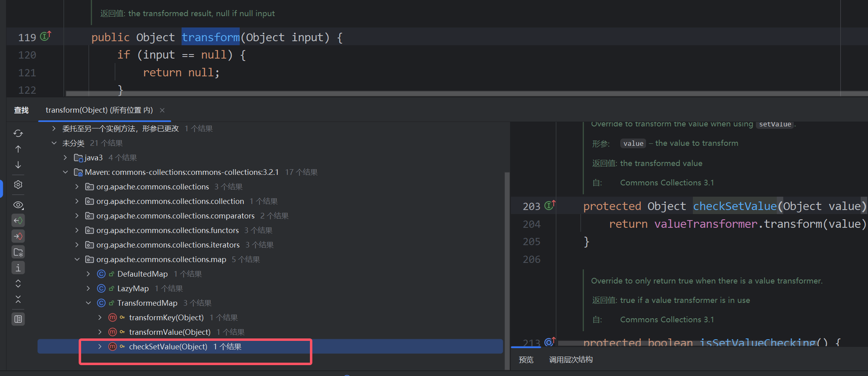This screenshot has width=868, height=376.
Task: Expand org.apache.commons.collections package
Action: [x=77, y=187]
